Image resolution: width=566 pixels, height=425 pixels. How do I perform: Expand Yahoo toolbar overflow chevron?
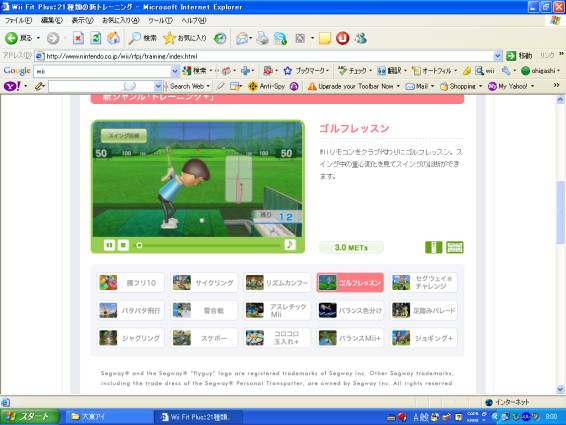tap(556, 85)
